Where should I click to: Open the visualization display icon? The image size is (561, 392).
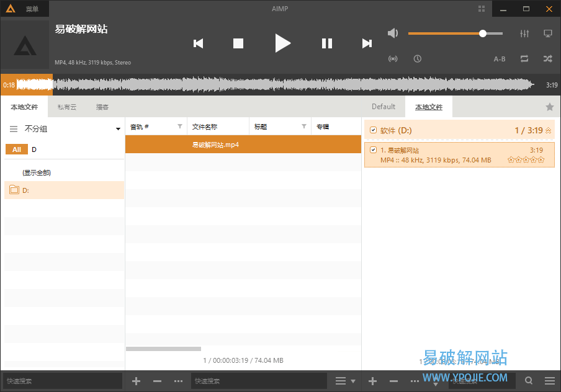coord(548,33)
